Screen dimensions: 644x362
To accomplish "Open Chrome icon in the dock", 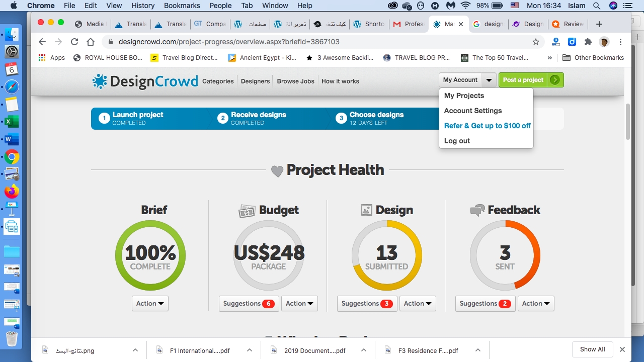I will 12,157.
